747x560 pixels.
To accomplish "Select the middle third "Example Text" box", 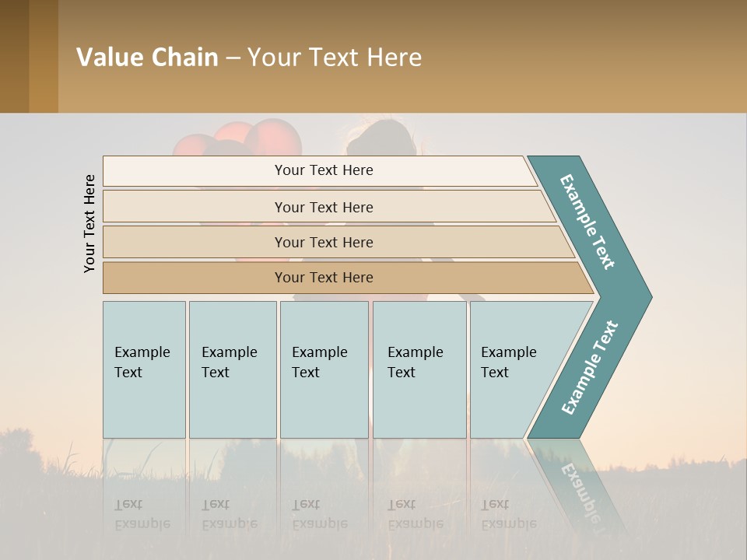I will pyautogui.click(x=324, y=369).
